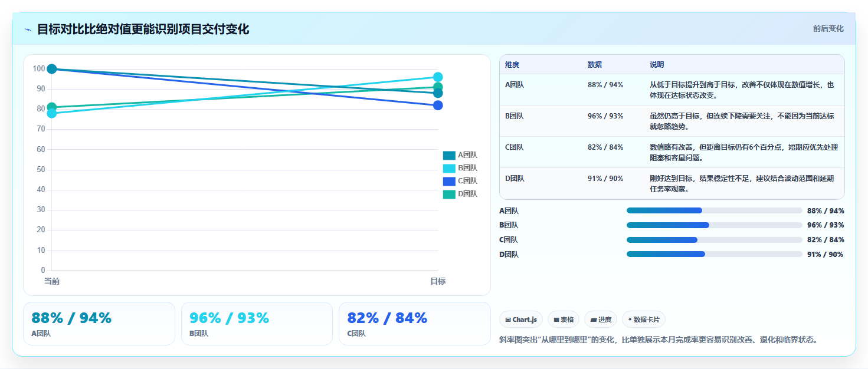
Task: Click the 88% / 94% cell in the table
Action: (605, 85)
